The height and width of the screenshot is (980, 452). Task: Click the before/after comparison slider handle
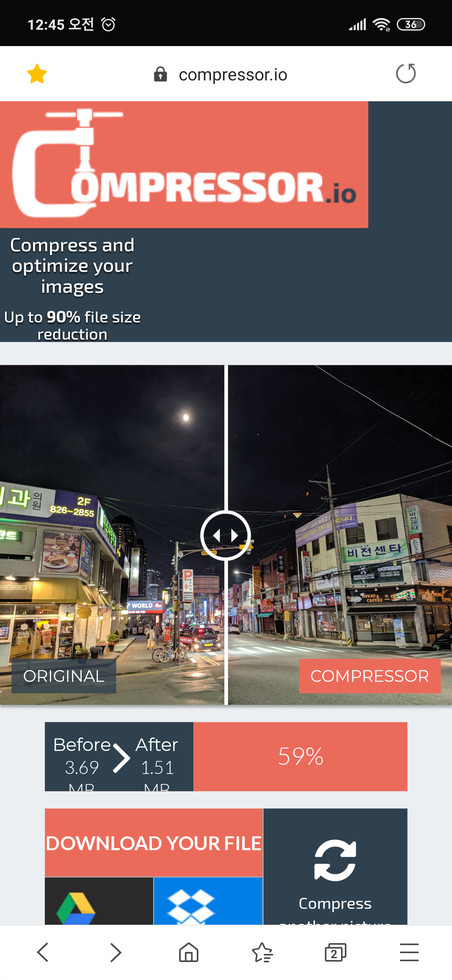pyautogui.click(x=226, y=535)
